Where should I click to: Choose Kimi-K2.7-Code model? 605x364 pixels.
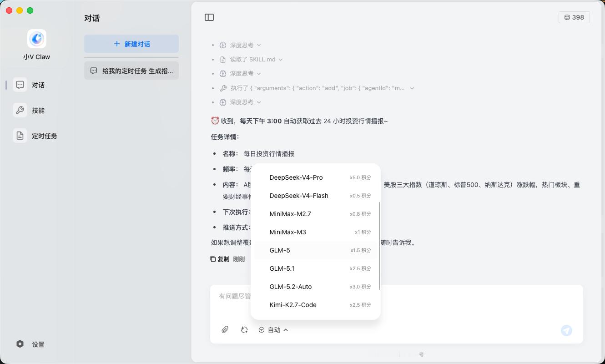(x=315, y=305)
